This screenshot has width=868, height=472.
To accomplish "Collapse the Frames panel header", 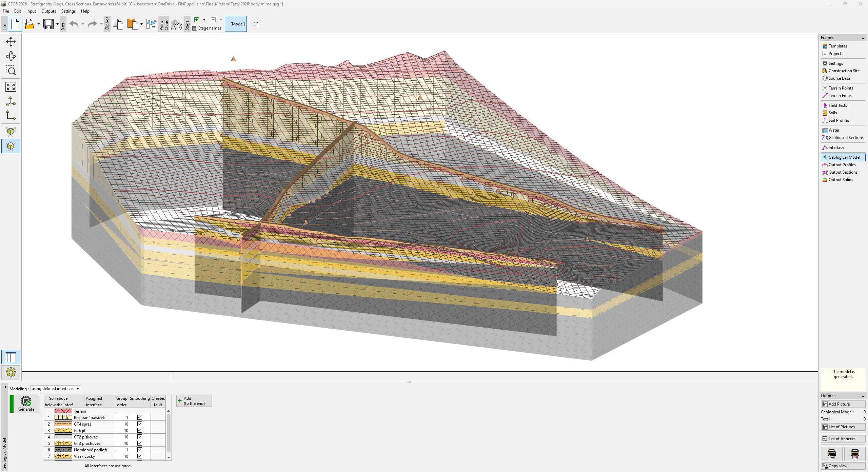I will click(863, 38).
